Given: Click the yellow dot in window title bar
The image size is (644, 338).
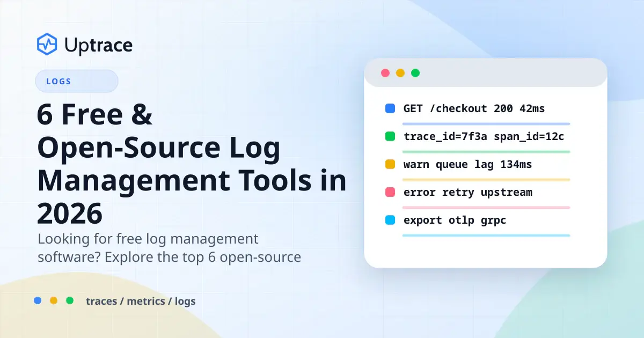Looking at the screenshot, I should click(x=400, y=73).
